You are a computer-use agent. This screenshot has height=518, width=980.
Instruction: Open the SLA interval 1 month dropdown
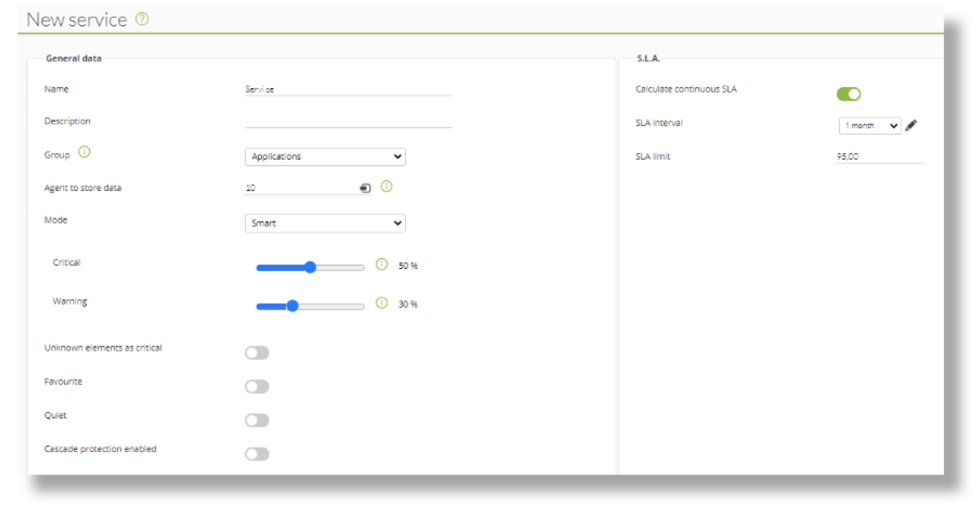point(870,126)
